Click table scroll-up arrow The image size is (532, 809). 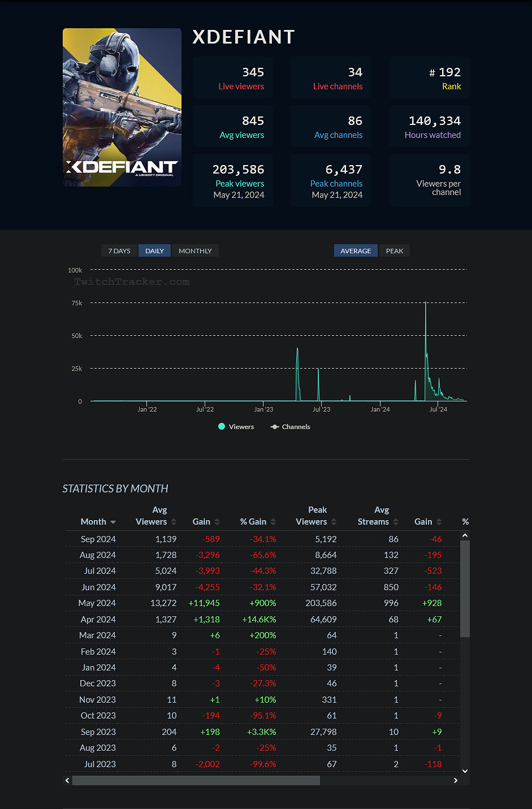[465, 535]
